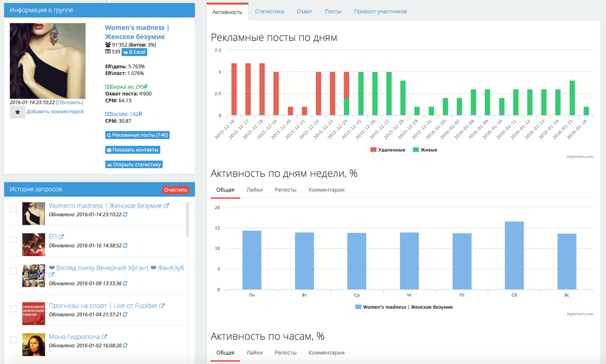Open external link for Прогнозы на спорт
Screen dimensions: 606x364
coord(162,306)
